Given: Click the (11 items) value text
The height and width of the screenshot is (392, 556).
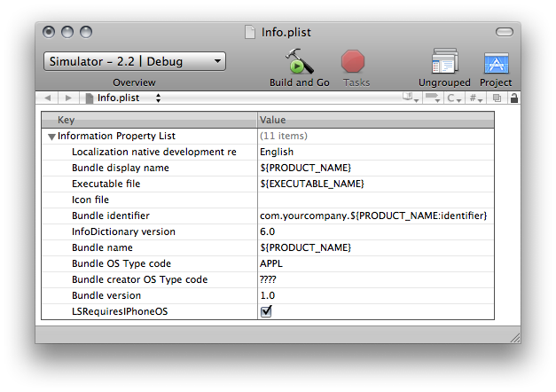Looking at the screenshot, I should click(x=284, y=136).
